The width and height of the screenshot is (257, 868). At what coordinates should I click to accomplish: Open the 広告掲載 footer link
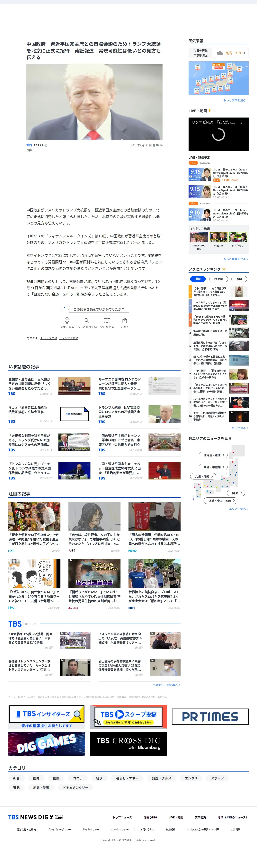235,830
